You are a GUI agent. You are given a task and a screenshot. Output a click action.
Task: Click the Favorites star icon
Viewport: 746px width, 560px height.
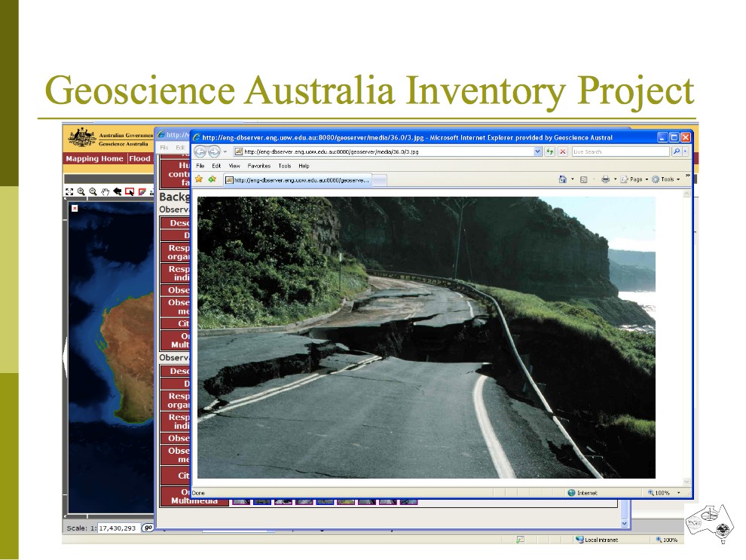tap(199, 179)
